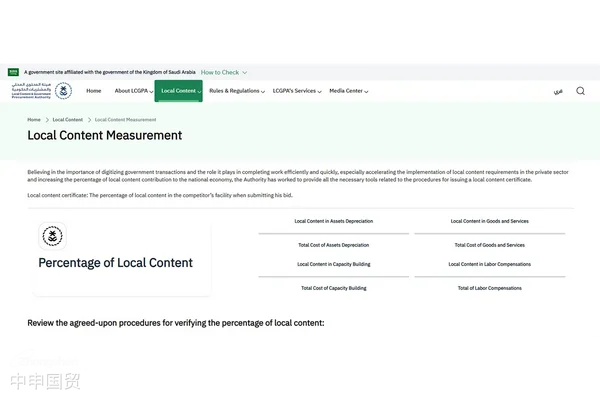Select Local Content in Assets Depreciation
Viewport: 600px width, 400px height.
click(333, 221)
